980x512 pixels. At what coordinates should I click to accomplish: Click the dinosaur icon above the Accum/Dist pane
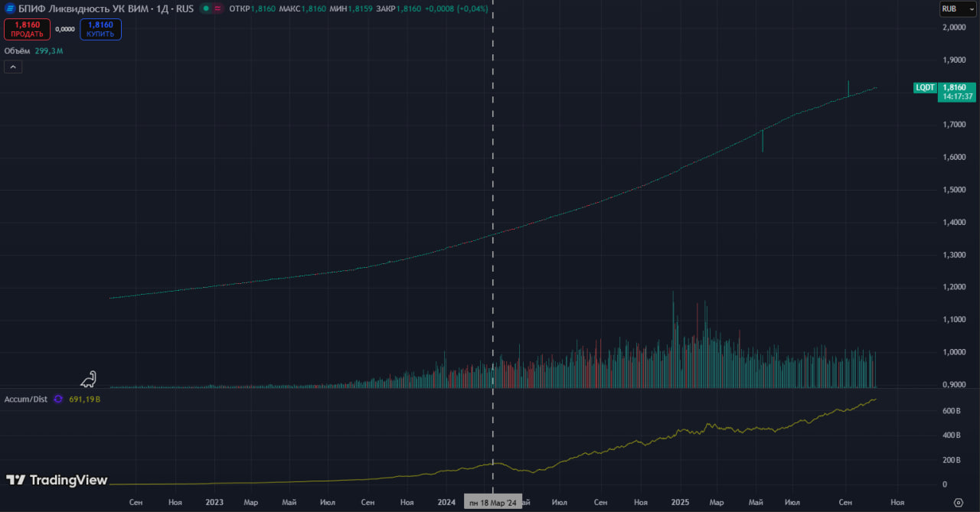click(90, 378)
